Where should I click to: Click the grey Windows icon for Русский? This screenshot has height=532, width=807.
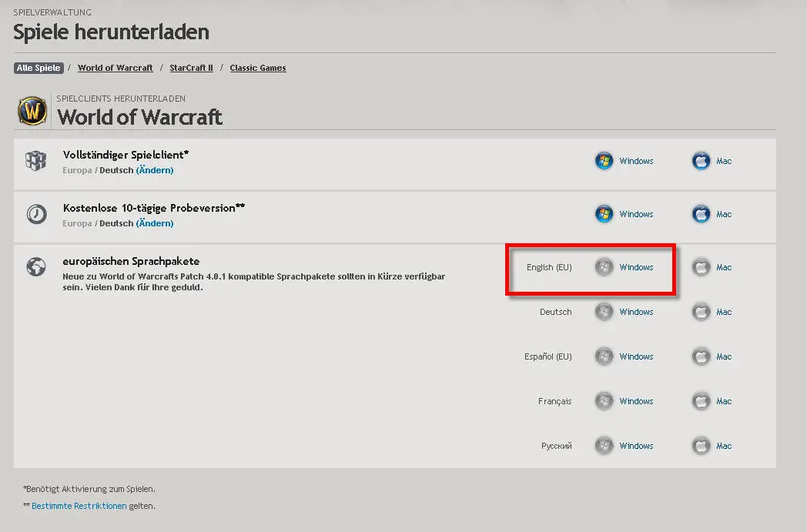click(604, 446)
